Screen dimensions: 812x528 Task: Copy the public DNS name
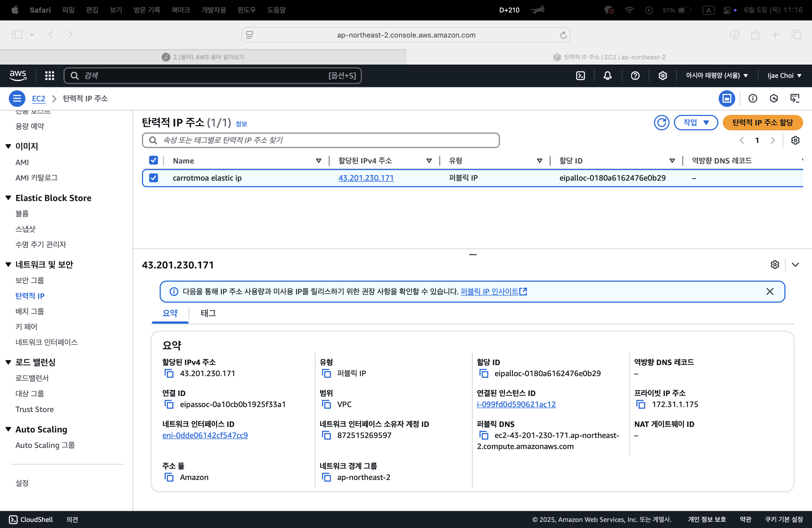484,435
